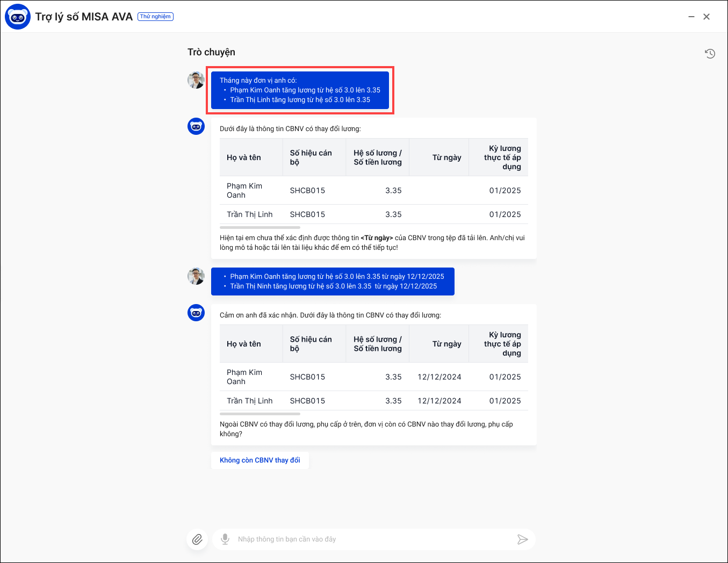Click the MISA AVA panda logo
The width and height of the screenshot is (728, 563).
18,17
